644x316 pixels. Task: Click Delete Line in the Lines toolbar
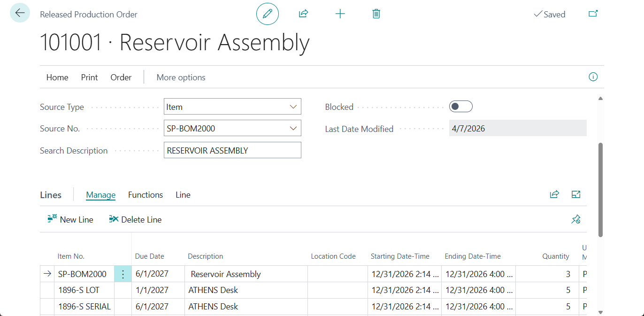[x=135, y=219]
